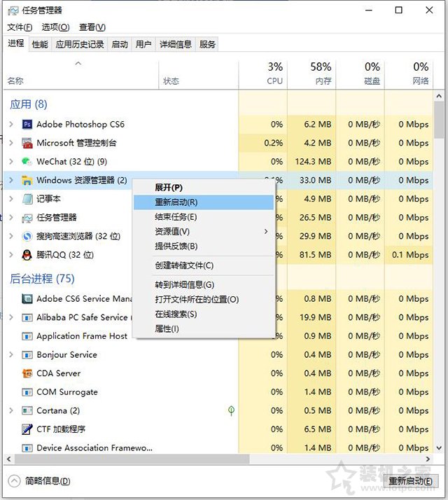Viewport: 448px width, 500px height.
Task: Expand the Bonjour Service row
Action: click(x=11, y=355)
